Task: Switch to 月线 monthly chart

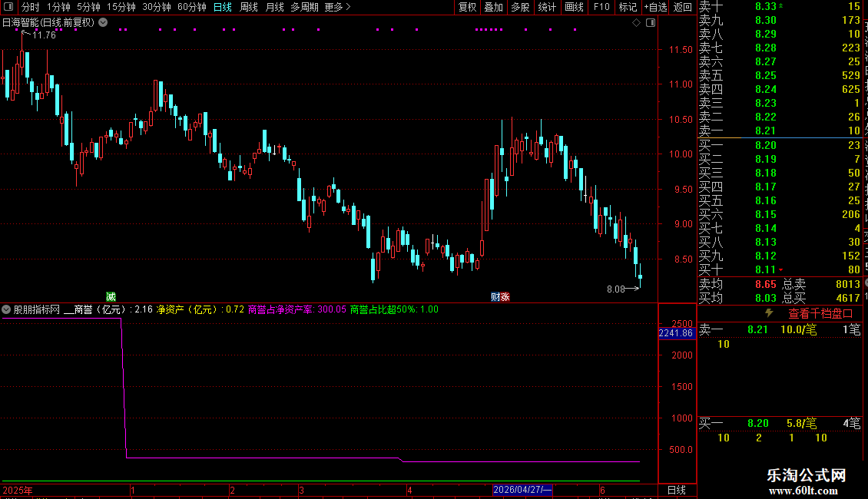Action: [x=274, y=7]
